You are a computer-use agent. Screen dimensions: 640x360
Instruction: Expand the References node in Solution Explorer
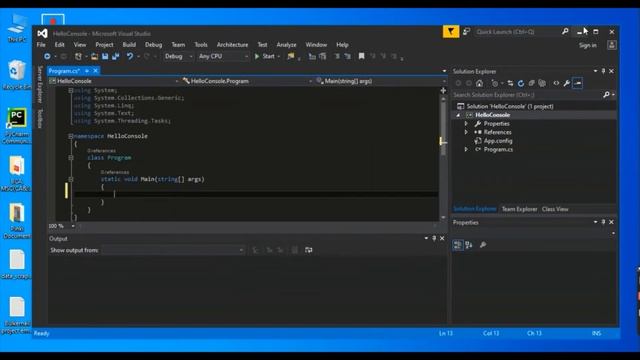point(466,132)
